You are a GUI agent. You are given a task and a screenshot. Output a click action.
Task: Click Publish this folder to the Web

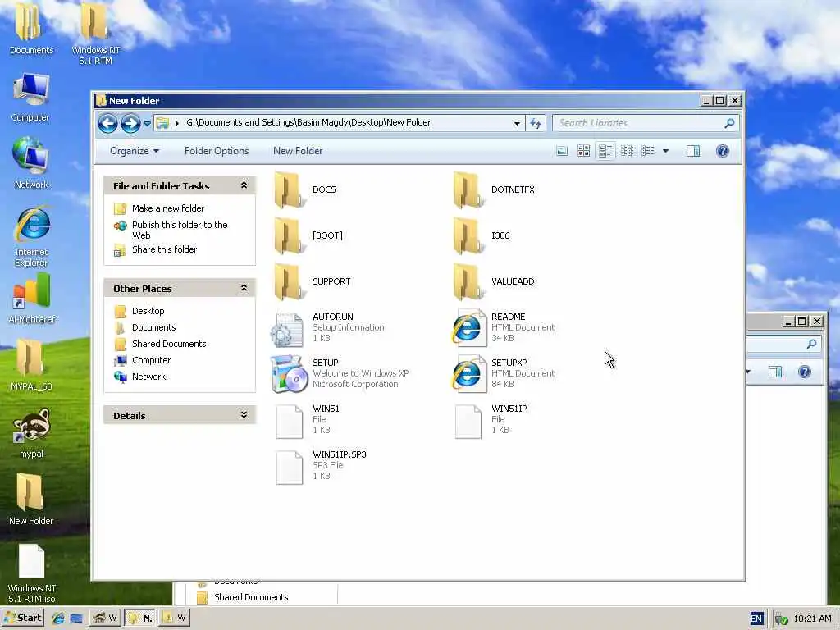point(180,230)
